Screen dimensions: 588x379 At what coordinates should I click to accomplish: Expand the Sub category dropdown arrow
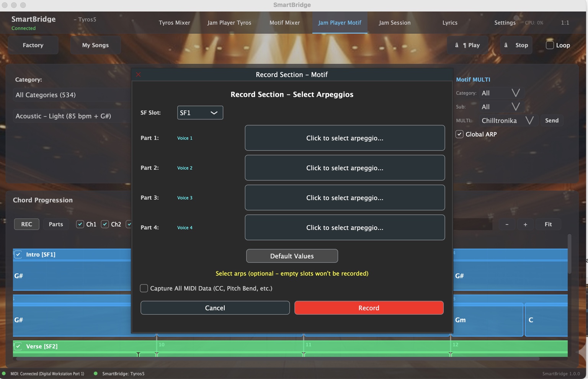(x=515, y=107)
